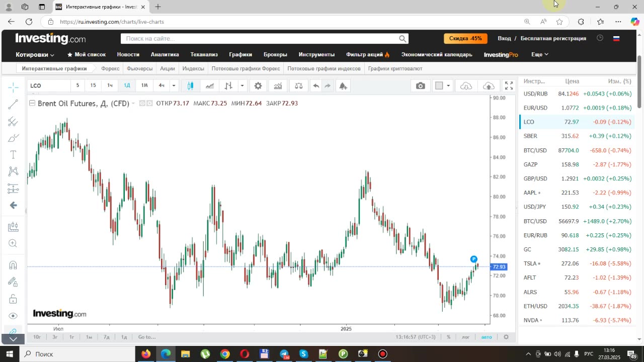Image resolution: width=644 pixels, height=362 pixels.
Task: Open compare symbols scales icon
Action: pyautogui.click(x=299, y=86)
